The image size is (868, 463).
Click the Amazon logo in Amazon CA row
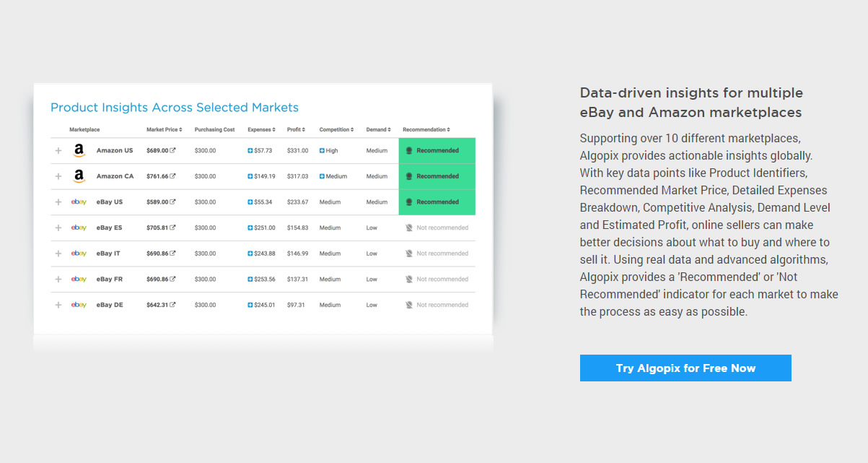tap(79, 176)
